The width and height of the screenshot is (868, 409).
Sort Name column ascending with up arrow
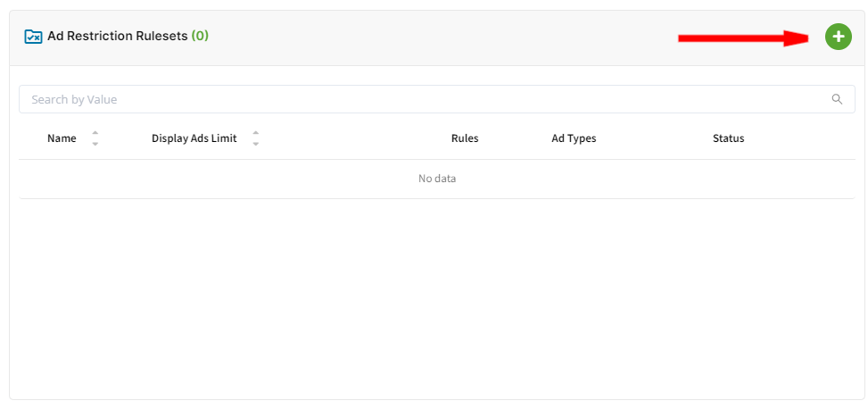point(95,134)
